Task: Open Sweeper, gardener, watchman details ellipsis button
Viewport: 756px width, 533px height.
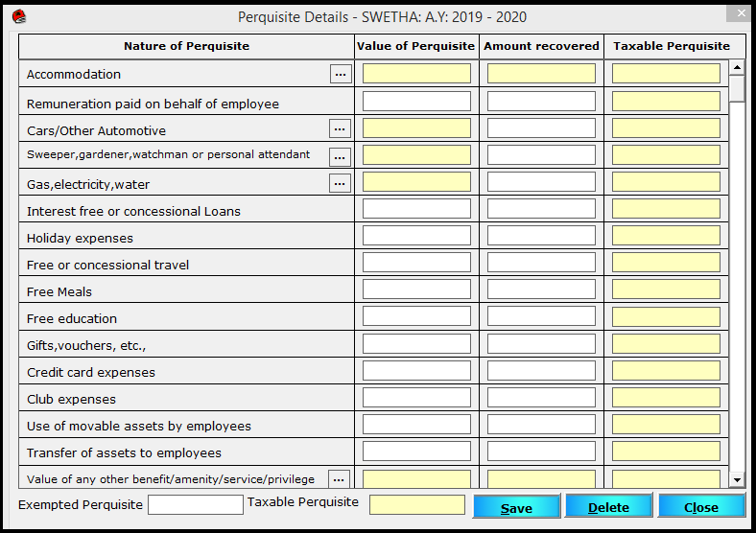Action: (340, 157)
